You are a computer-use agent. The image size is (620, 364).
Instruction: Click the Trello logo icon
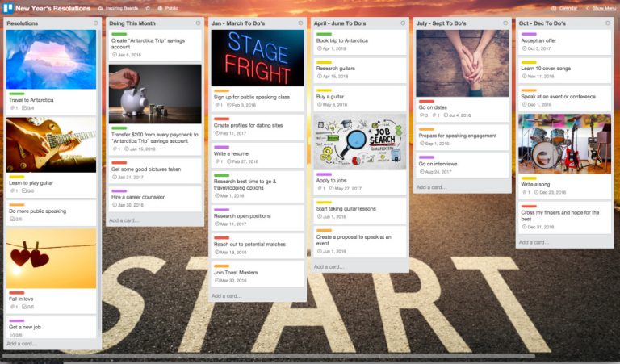[7, 8]
